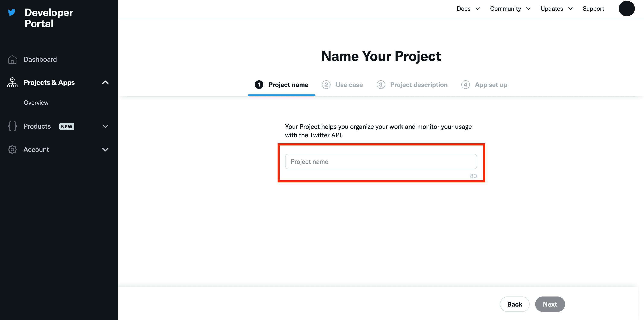
Task: Click the Products curly braces icon
Action: pyautogui.click(x=12, y=126)
